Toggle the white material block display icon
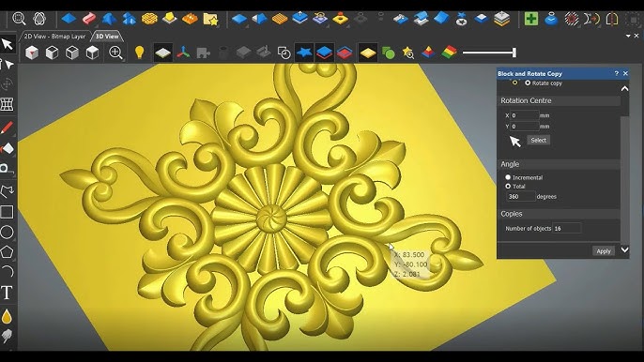 [163, 53]
